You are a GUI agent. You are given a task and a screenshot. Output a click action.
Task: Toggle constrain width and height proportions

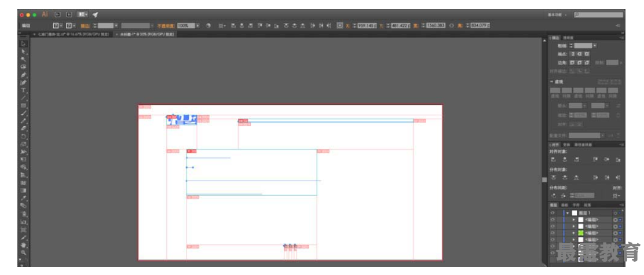pyautogui.click(x=452, y=25)
